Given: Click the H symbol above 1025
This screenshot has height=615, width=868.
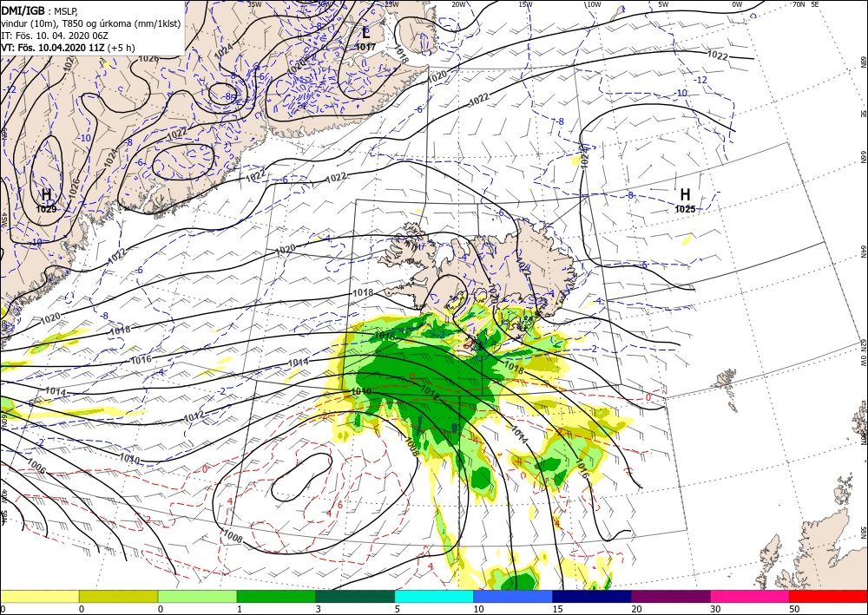Looking at the screenshot, I should (x=686, y=194).
